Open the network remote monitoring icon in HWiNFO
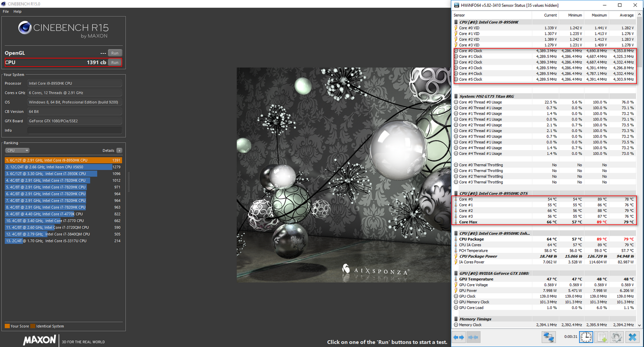This screenshot has height=347, width=644. click(x=548, y=337)
